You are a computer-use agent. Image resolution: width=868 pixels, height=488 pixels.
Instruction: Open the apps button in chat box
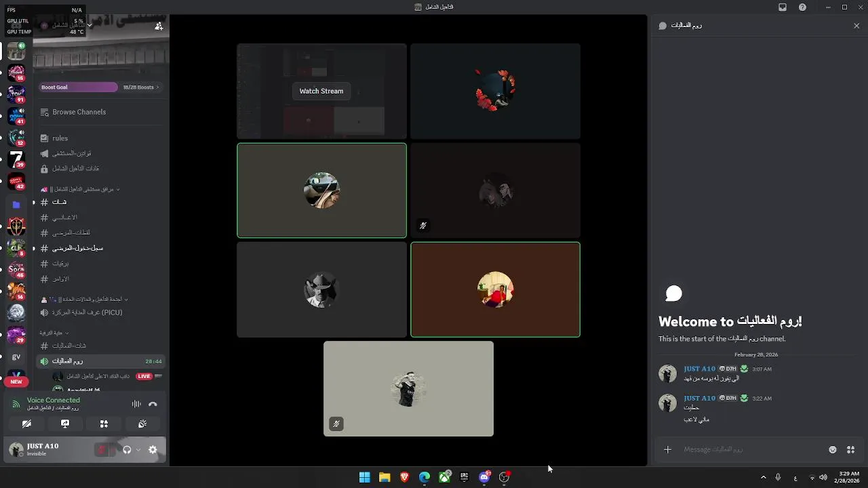click(x=850, y=449)
